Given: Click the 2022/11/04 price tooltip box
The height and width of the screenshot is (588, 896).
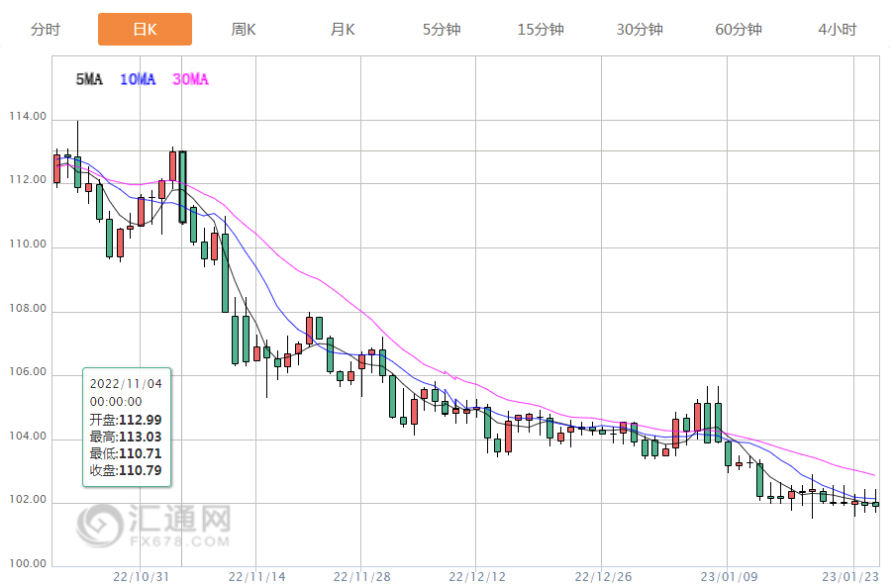Looking at the screenshot, I should (127, 427).
